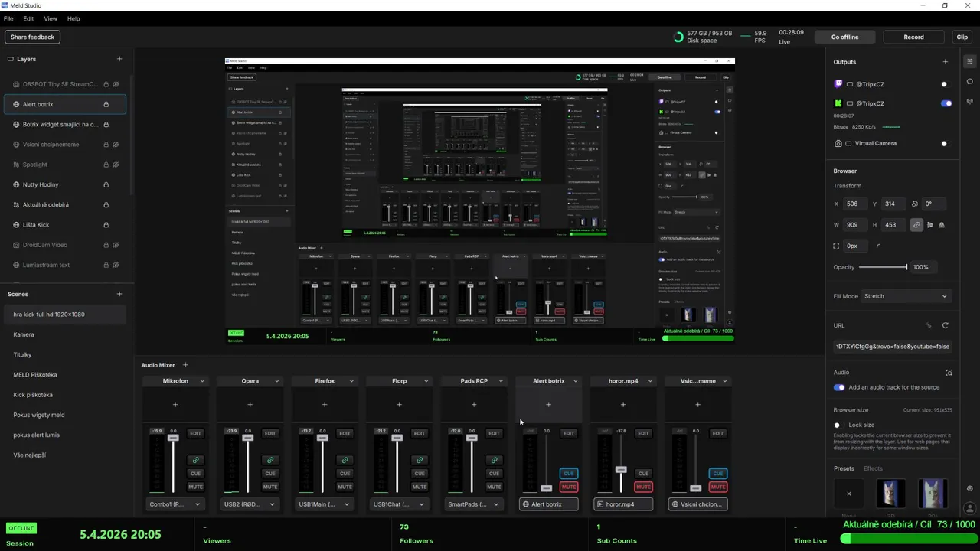Refresh the browser URL
Viewport: 980px width, 551px height.
coord(945,325)
